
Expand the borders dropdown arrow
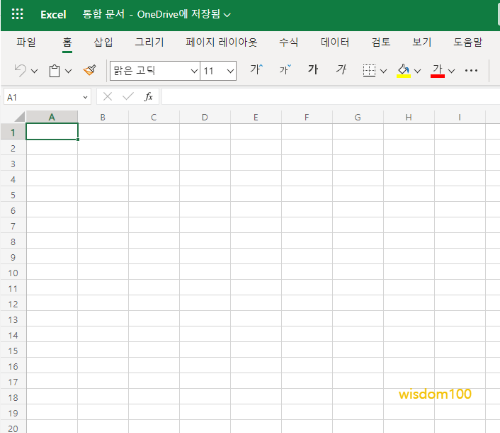pyautogui.click(x=383, y=71)
